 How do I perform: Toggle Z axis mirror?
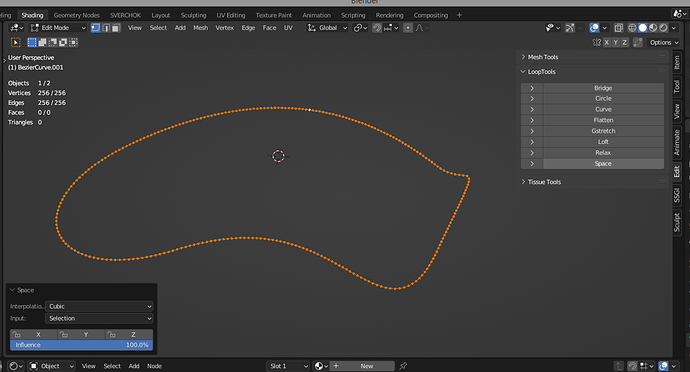pyautogui.click(x=624, y=42)
